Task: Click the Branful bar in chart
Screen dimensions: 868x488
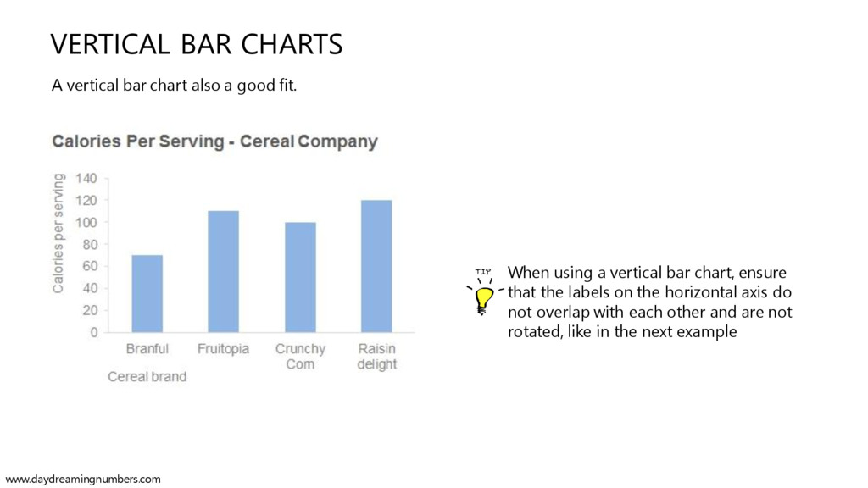Action: pos(147,294)
